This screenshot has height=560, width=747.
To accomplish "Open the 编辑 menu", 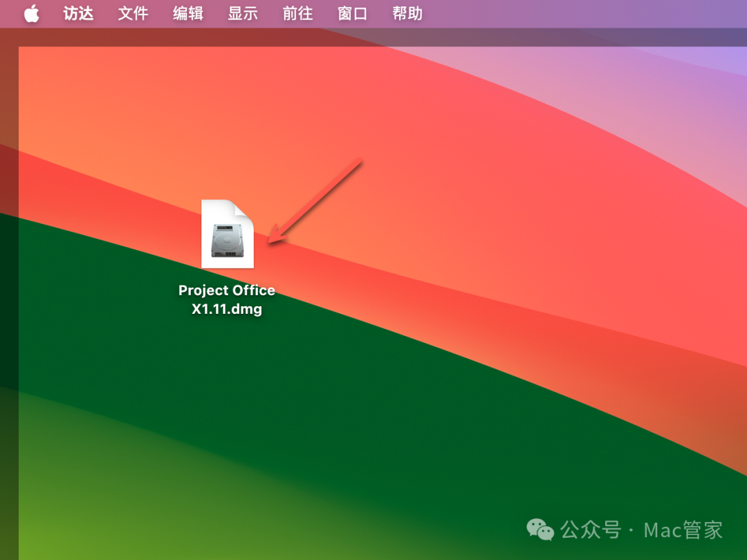I will click(187, 13).
